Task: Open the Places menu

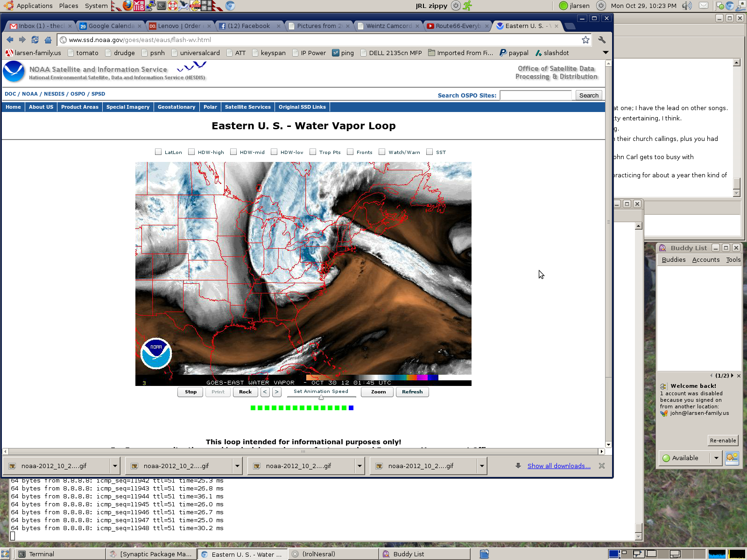Action: click(x=69, y=6)
